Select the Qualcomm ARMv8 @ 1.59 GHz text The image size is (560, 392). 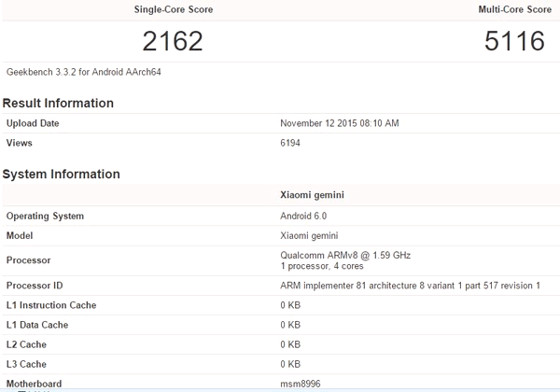[x=344, y=255]
